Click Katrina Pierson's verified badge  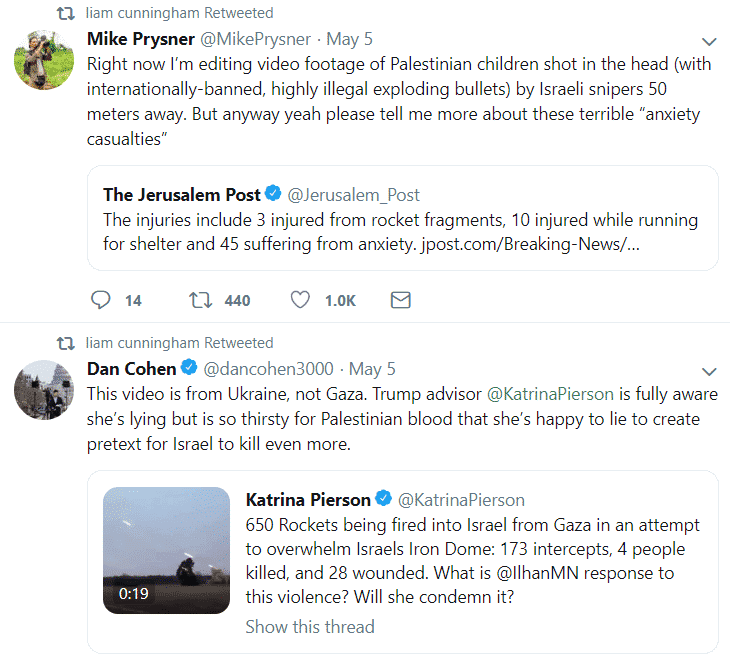384,499
